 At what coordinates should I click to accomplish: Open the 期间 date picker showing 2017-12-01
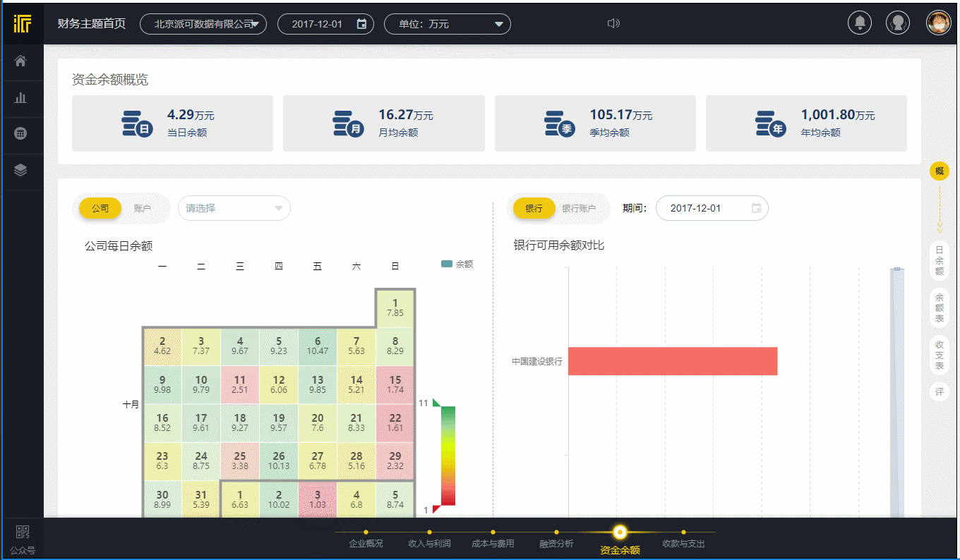tap(712, 208)
